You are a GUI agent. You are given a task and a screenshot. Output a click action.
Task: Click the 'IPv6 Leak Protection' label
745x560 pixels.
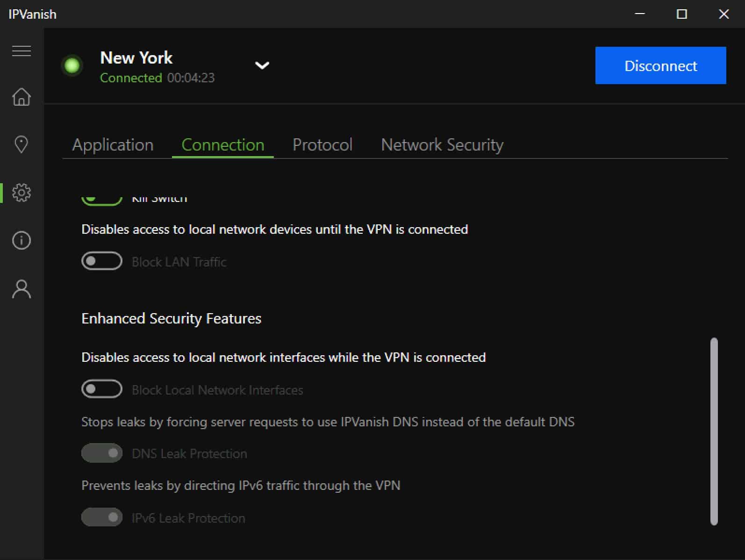pyautogui.click(x=188, y=518)
